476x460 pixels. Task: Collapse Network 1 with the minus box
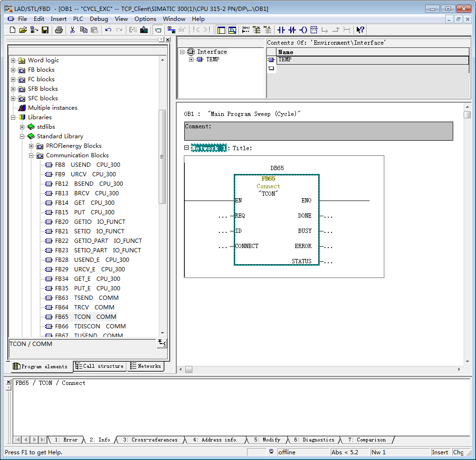tap(187, 148)
